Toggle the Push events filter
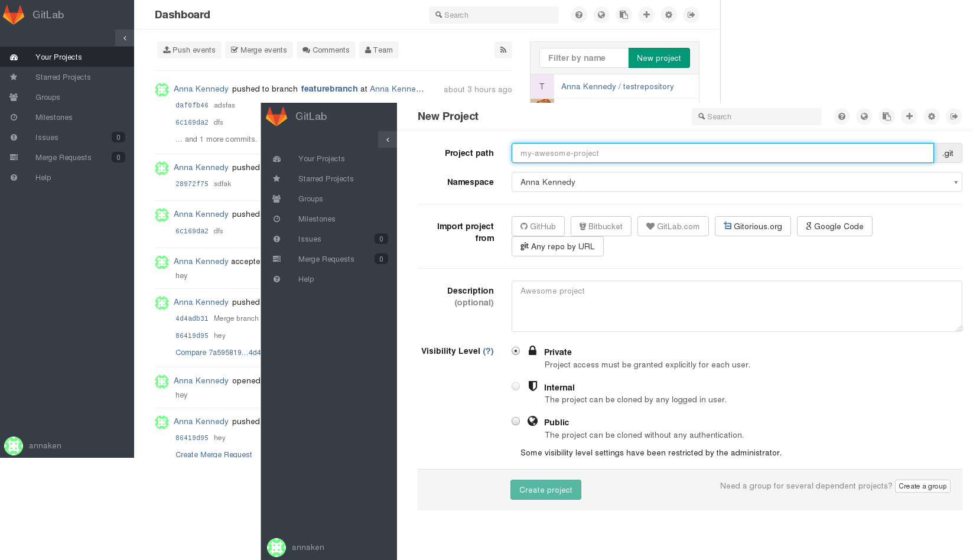The height and width of the screenshot is (560, 973). pyautogui.click(x=189, y=50)
